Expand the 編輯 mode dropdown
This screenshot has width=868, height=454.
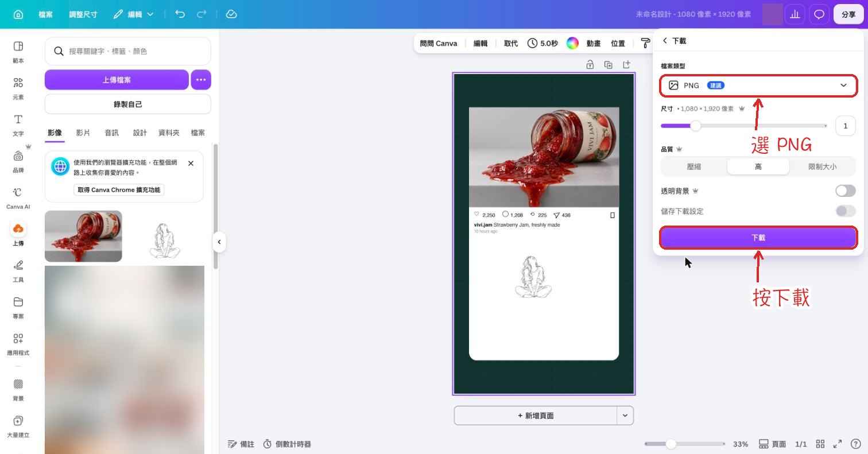point(134,14)
